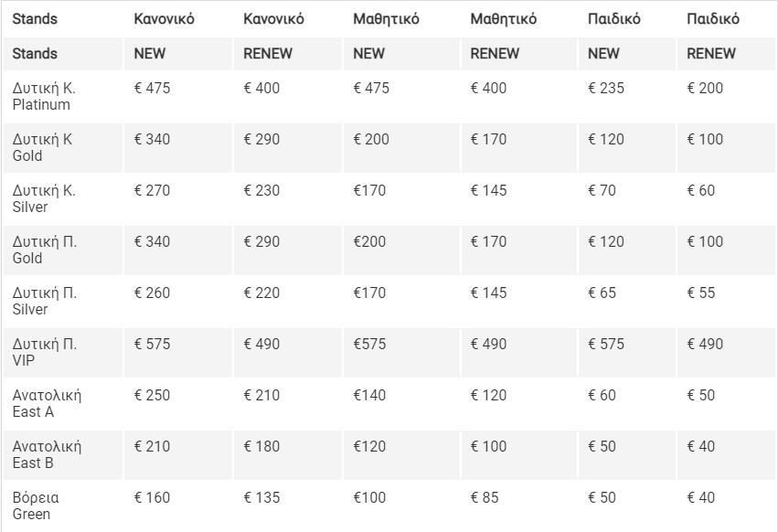778x532 pixels.
Task: Click the last Παιδικό column header
Action: tap(712, 19)
